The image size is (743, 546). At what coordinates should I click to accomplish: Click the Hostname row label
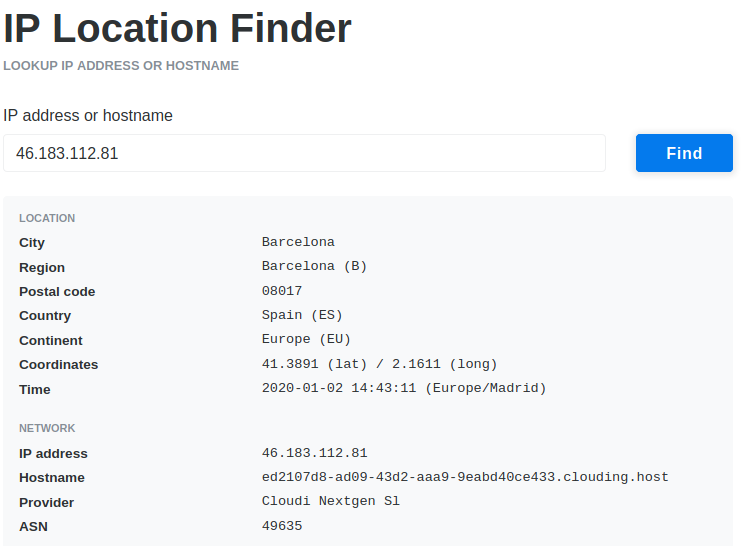[52, 478]
